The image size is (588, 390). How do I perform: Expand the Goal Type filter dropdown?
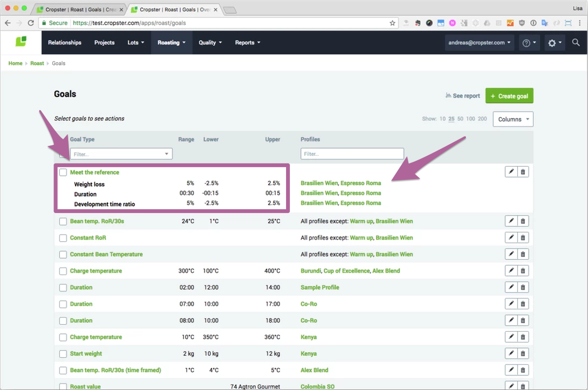click(x=120, y=154)
